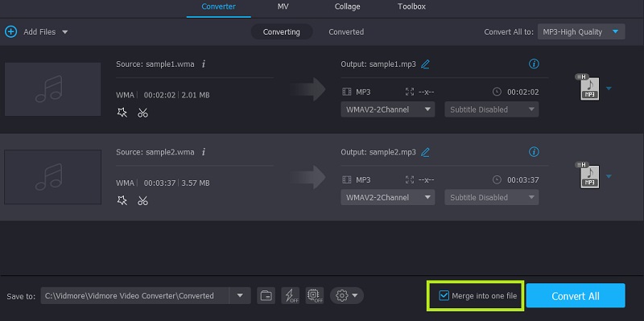Expand format arrow beside sample1 MP3 icon
This screenshot has width=644, height=321.
point(609,88)
